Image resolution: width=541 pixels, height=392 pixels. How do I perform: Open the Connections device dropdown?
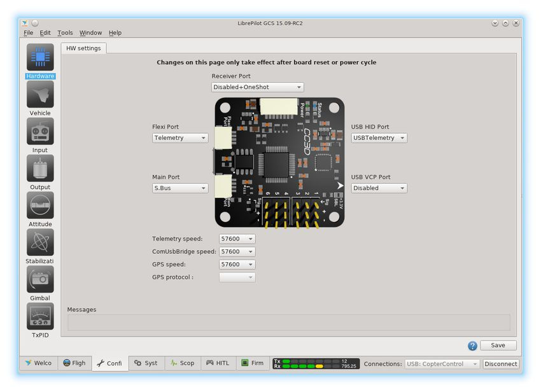pos(442,364)
